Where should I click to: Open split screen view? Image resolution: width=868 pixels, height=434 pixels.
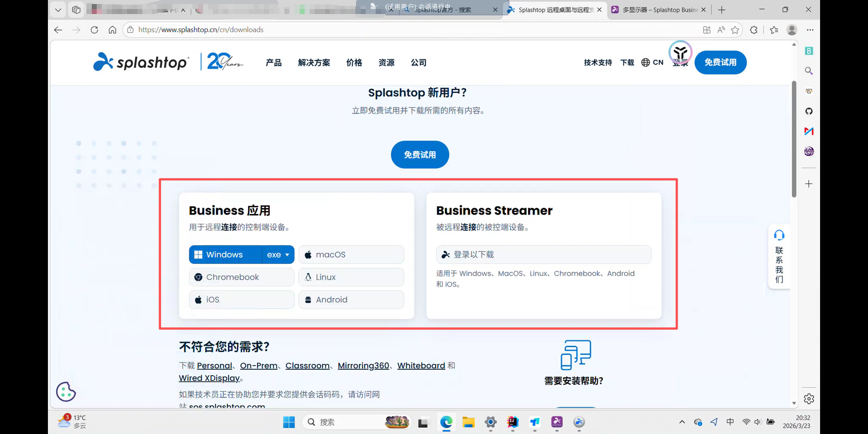[707, 30]
